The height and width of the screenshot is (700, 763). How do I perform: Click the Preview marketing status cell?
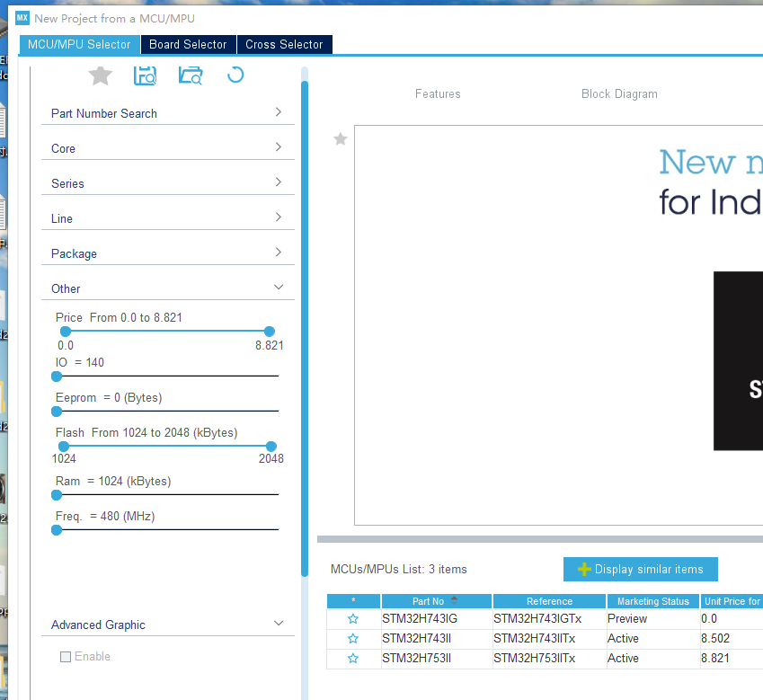click(653, 619)
